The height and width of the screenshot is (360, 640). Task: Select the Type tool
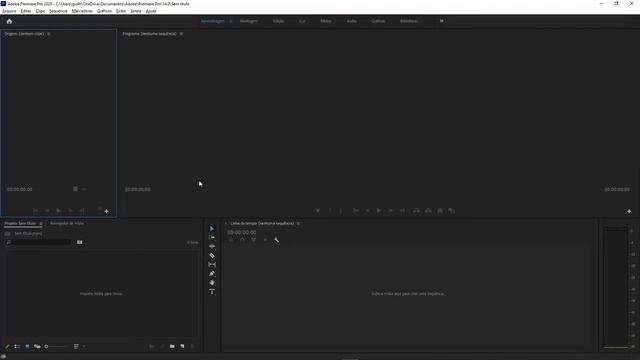pyautogui.click(x=212, y=292)
